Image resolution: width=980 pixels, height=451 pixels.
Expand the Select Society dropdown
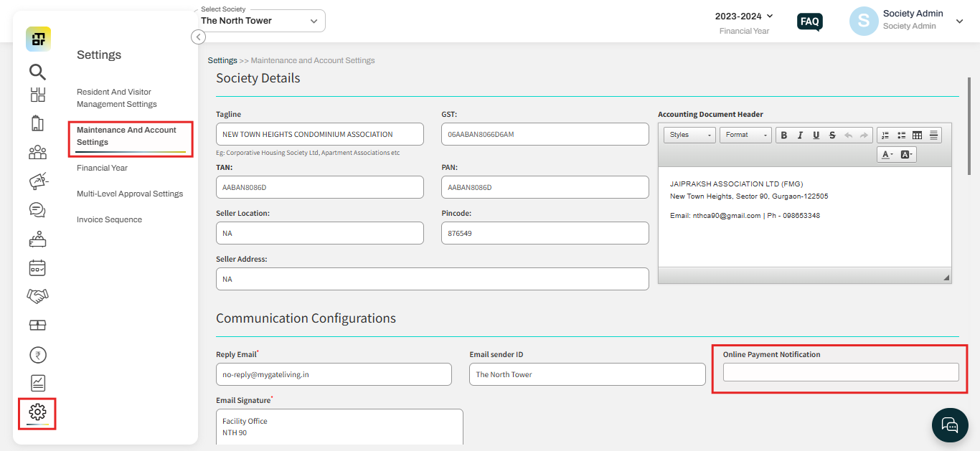click(x=314, y=21)
